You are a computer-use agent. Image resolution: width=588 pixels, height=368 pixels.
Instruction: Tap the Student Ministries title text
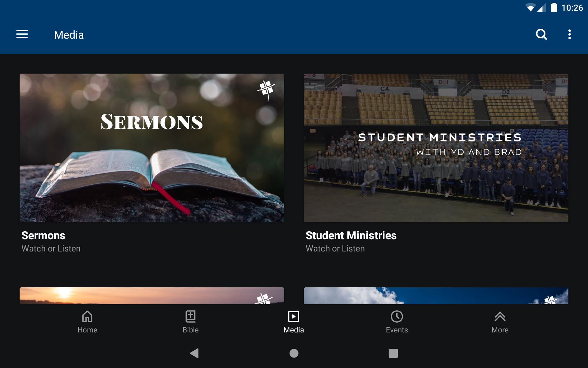(x=351, y=236)
